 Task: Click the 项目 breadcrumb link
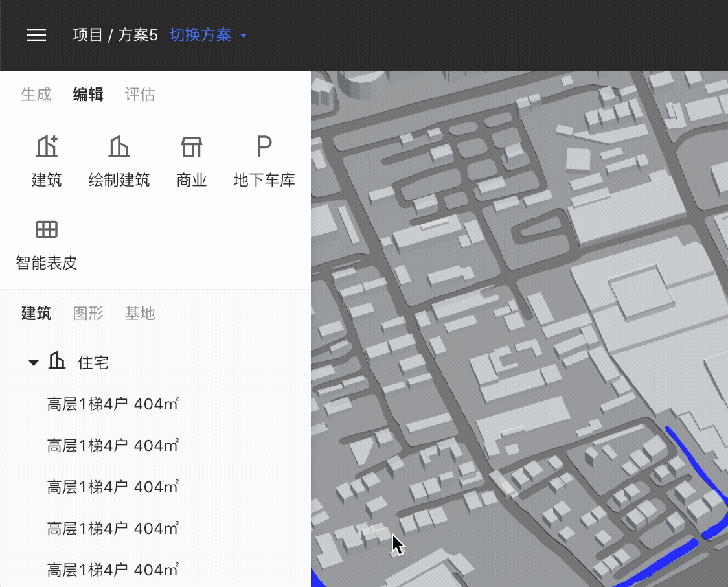[x=87, y=36]
